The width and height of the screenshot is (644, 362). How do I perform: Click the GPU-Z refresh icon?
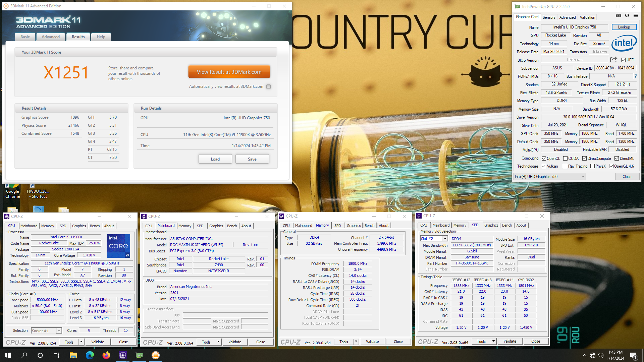627,16
